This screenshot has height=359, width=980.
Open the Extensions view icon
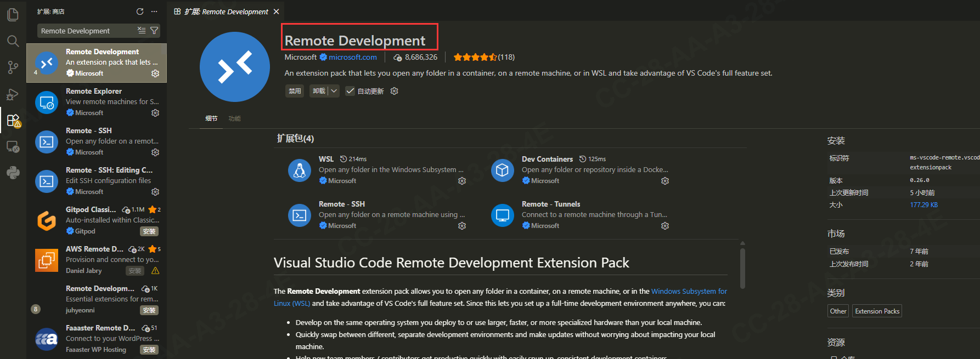point(13,120)
